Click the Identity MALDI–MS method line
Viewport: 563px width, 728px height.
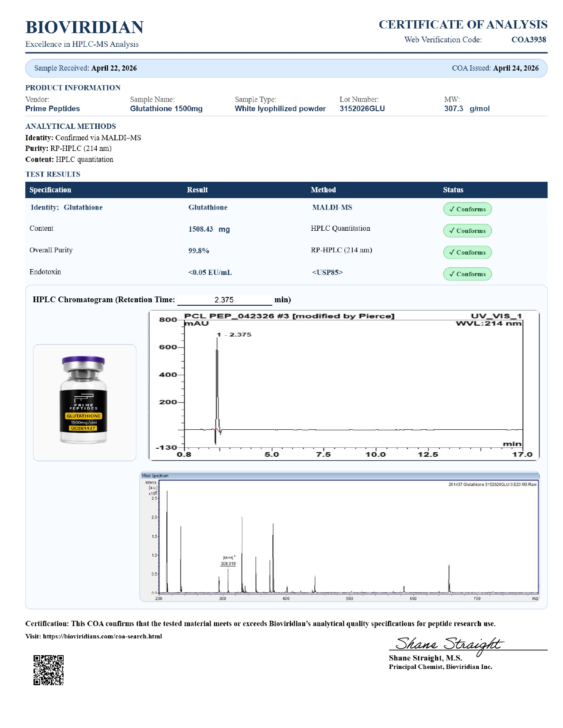tap(83, 138)
